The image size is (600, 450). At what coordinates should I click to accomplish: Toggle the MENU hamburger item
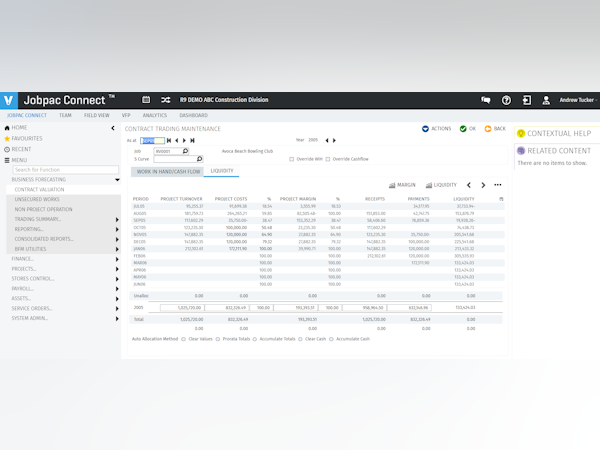(16, 160)
